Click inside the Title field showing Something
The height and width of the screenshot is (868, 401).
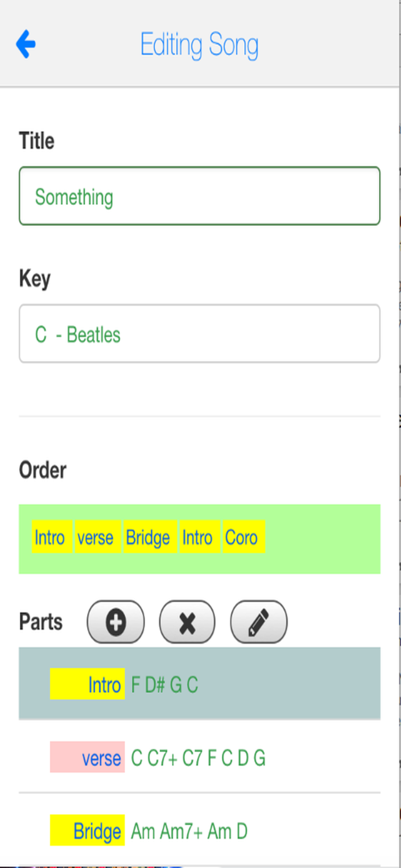200,196
